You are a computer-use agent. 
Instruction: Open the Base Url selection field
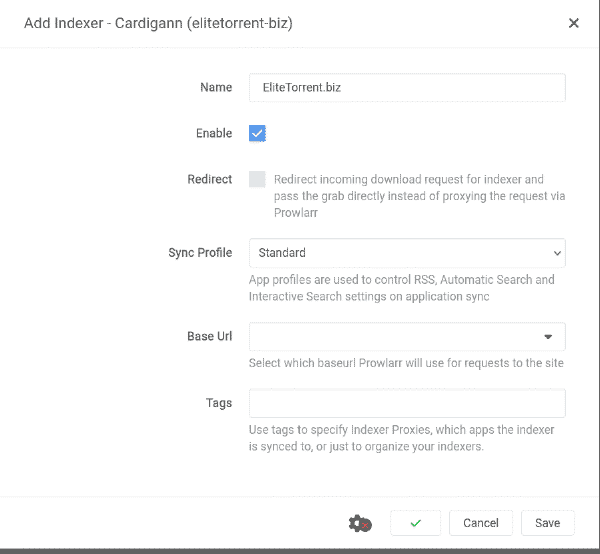click(x=407, y=337)
